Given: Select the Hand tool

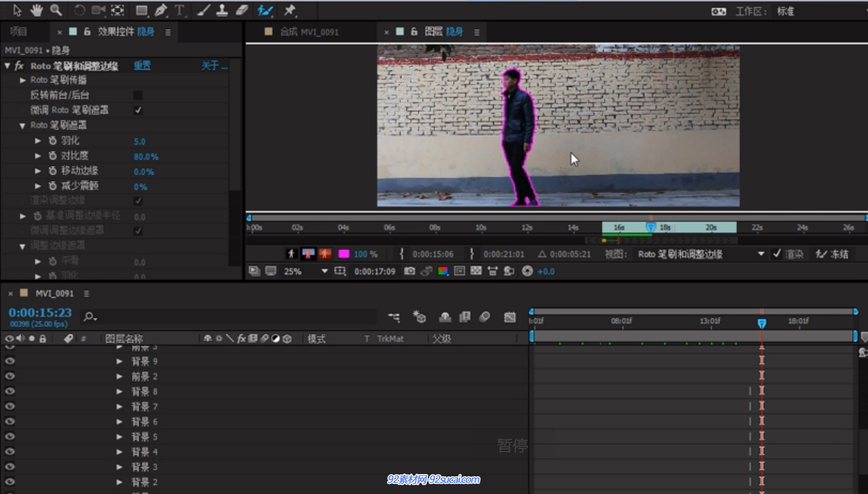Looking at the screenshot, I should [36, 10].
